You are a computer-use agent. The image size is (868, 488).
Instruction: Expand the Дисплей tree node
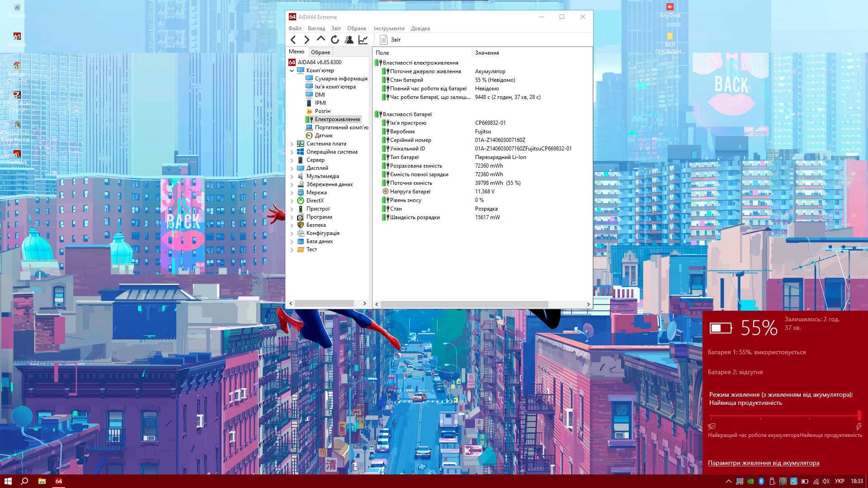point(292,168)
